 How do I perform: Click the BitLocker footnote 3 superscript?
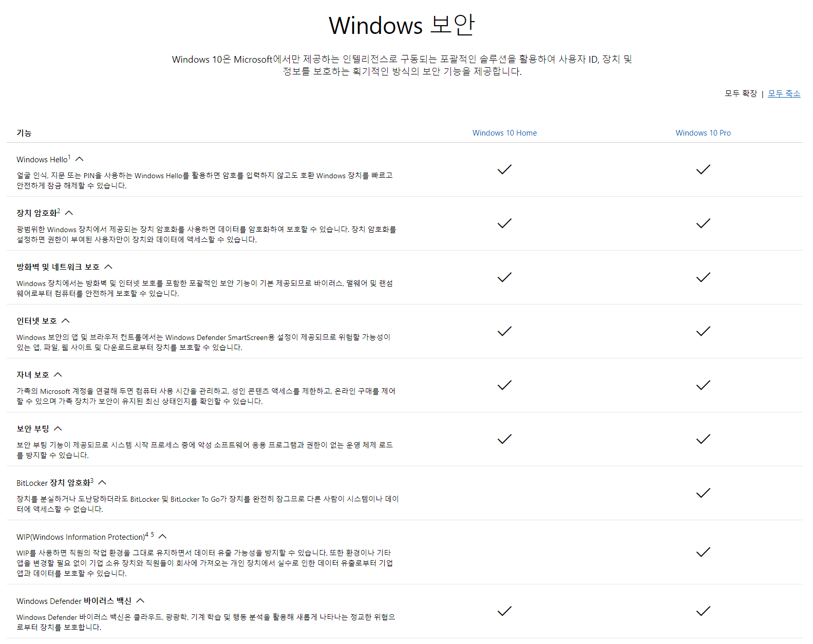pyautogui.click(x=92, y=481)
